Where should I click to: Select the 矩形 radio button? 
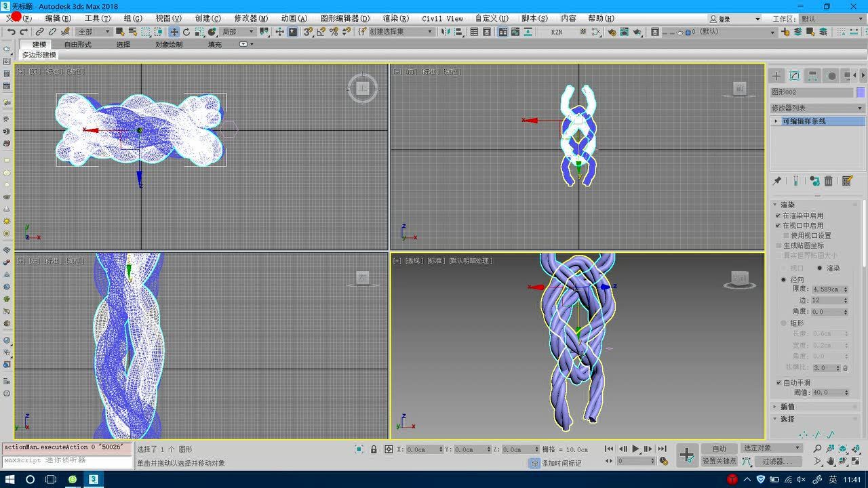point(784,323)
